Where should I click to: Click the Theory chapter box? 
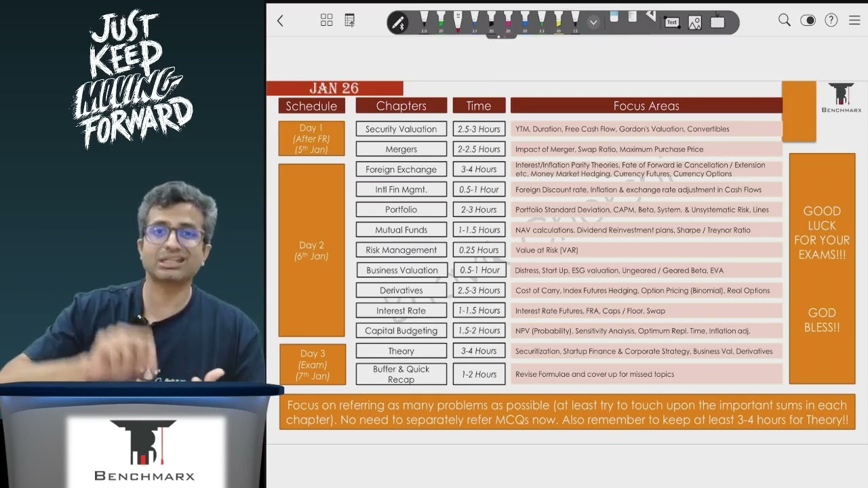(401, 351)
